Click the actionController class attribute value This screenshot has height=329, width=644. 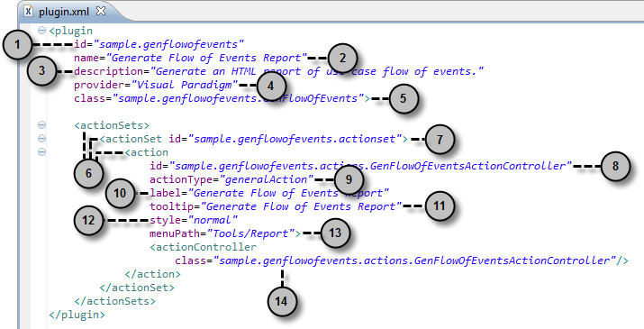coord(415,260)
